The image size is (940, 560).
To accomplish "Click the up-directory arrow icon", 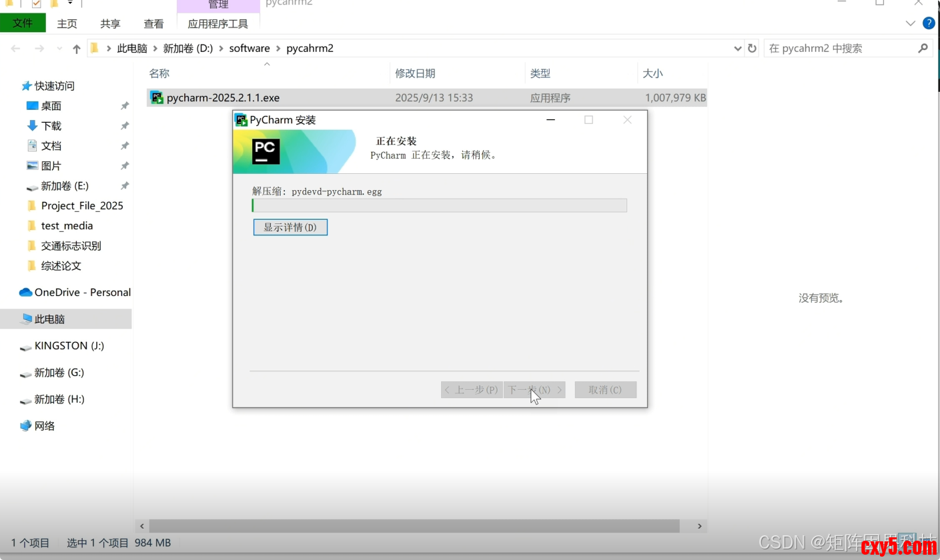I will tap(77, 49).
